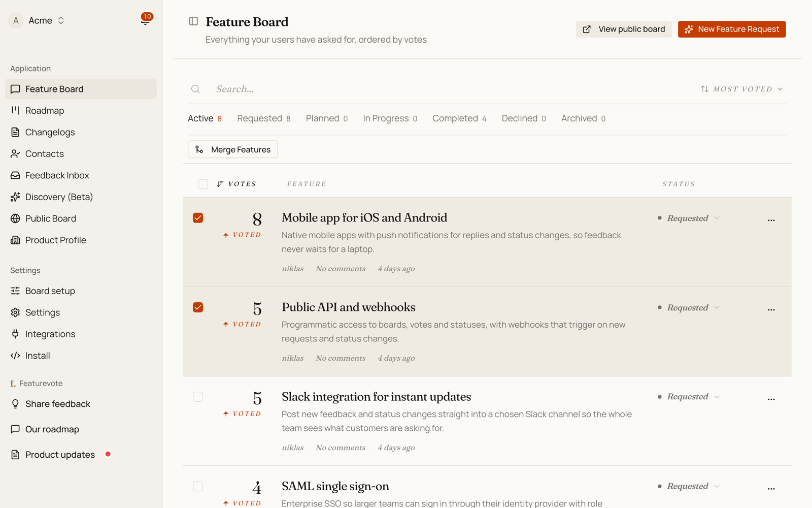This screenshot has width=812, height=508.
Task: Click the Status column header
Action: point(679,184)
